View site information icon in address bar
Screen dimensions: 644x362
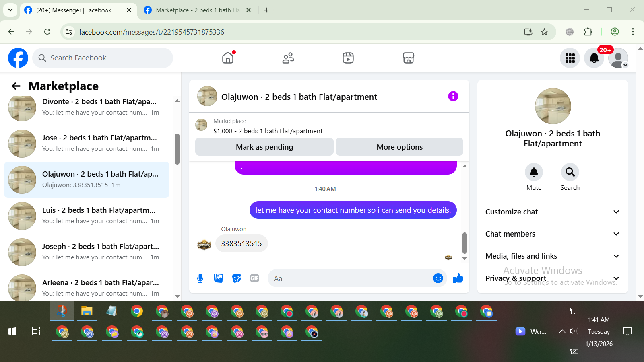tap(69, 32)
